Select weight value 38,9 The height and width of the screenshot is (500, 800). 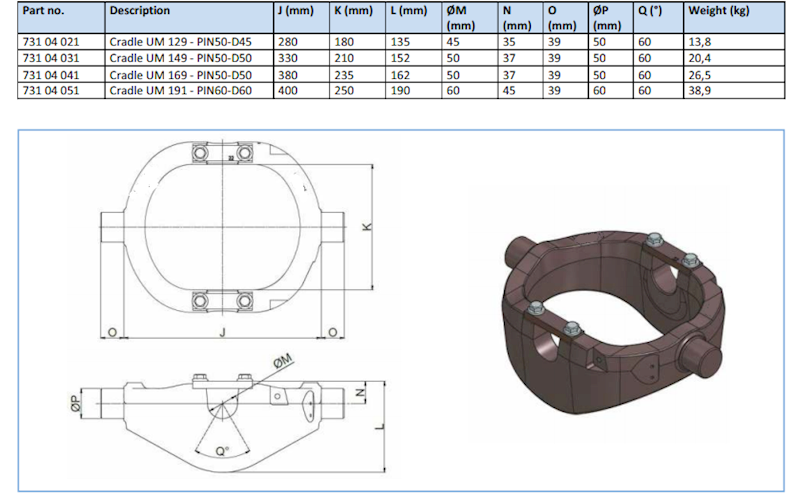coord(700,91)
